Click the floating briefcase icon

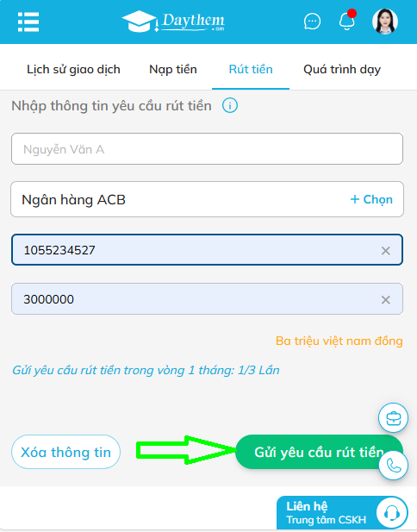coord(393,417)
